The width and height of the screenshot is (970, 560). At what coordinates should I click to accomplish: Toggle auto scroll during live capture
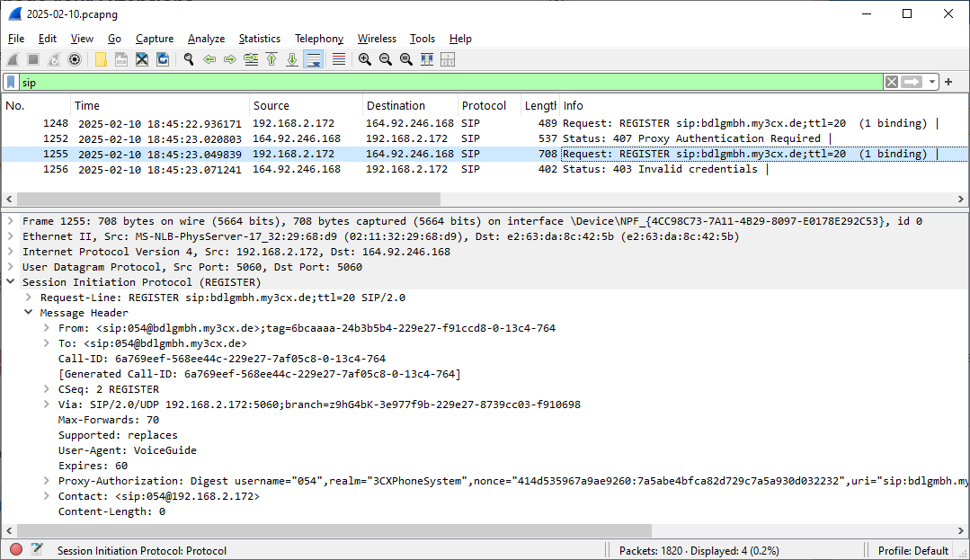[314, 59]
